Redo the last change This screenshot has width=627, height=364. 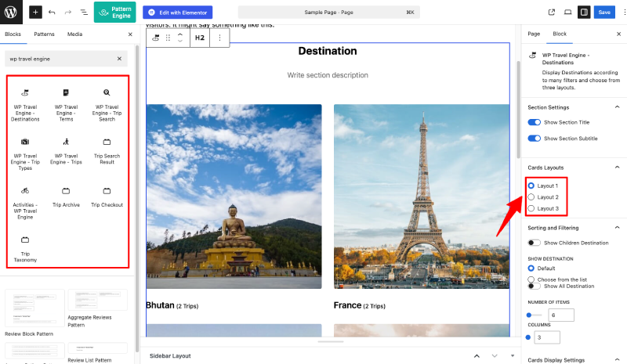point(68,13)
